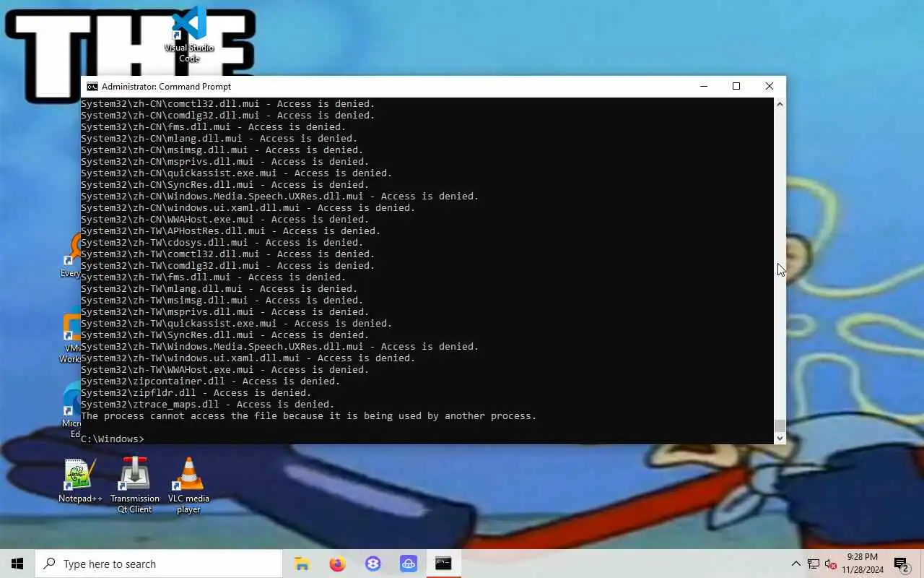Click the zh-TW\WWAHost.exe.mui line
Image resolution: width=924 pixels, height=578 pixels.
(225, 370)
